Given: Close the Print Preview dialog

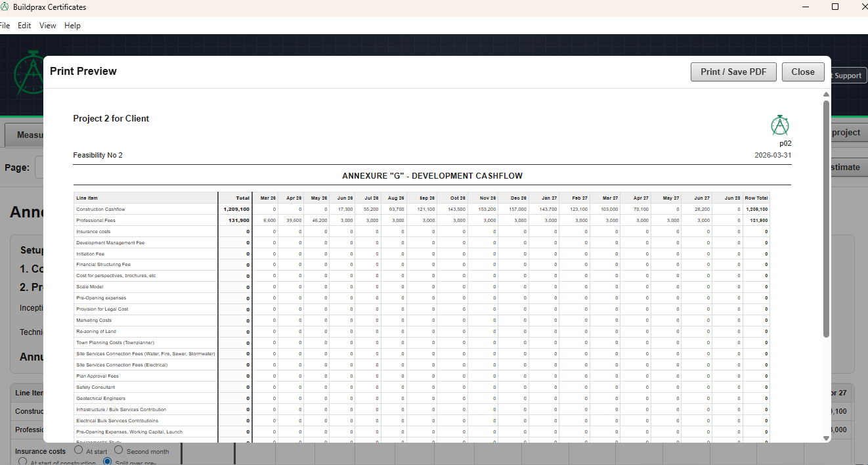Looking at the screenshot, I should (x=802, y=72).
